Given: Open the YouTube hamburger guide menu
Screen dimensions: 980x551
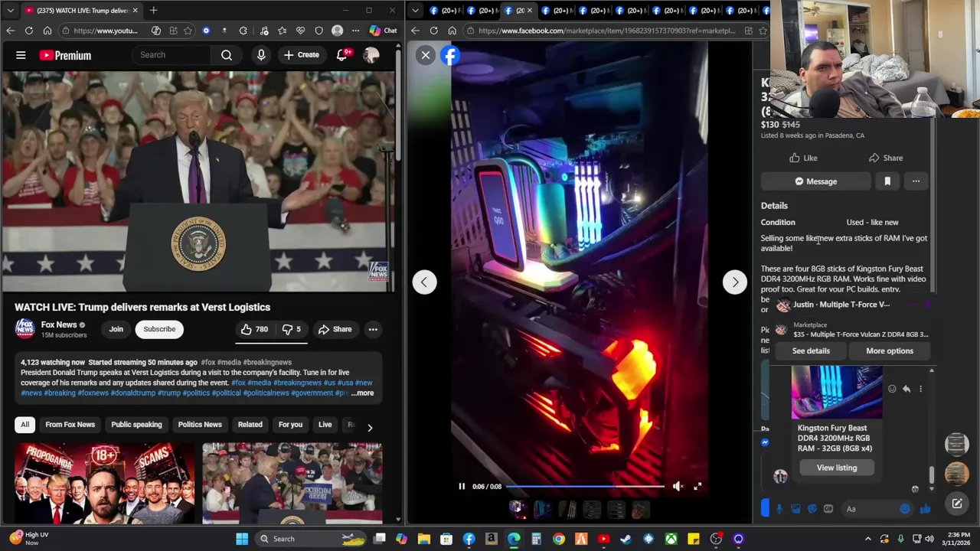Looking at the screenshot, I should click(21, 55).
